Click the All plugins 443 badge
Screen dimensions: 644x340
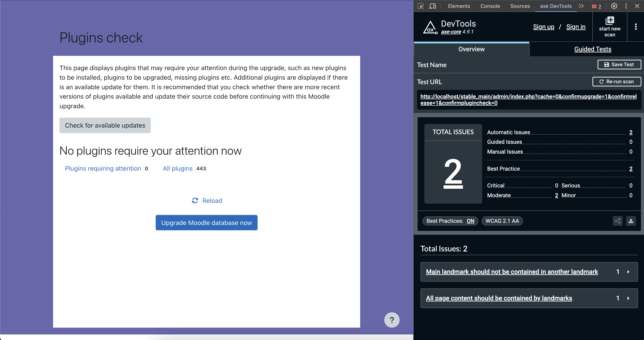(x=201, y=169)
